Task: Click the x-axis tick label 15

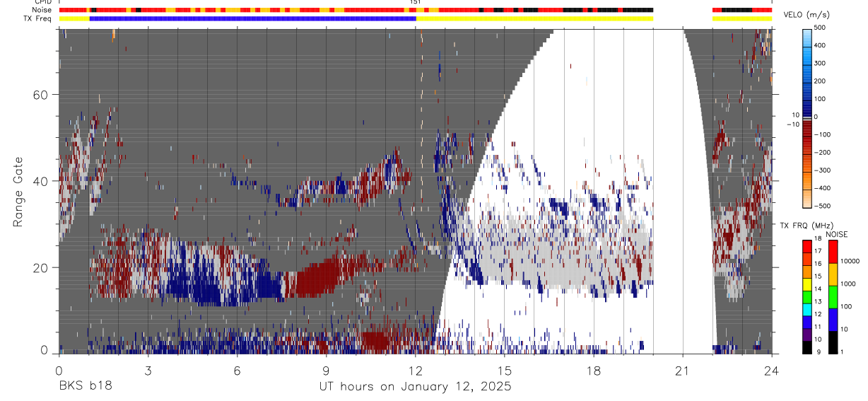Action: (505, 370)
